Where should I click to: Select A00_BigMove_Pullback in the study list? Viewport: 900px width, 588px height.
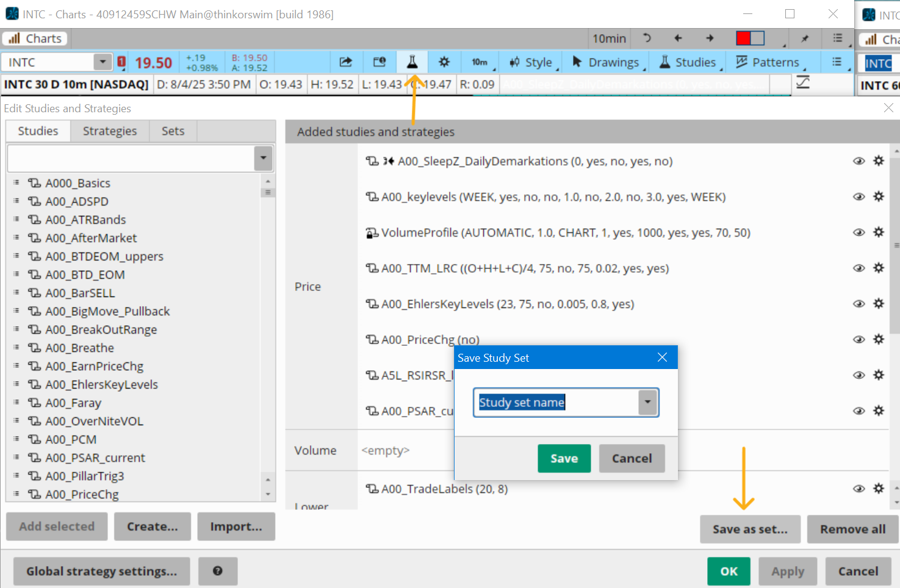tap(107, 311)
